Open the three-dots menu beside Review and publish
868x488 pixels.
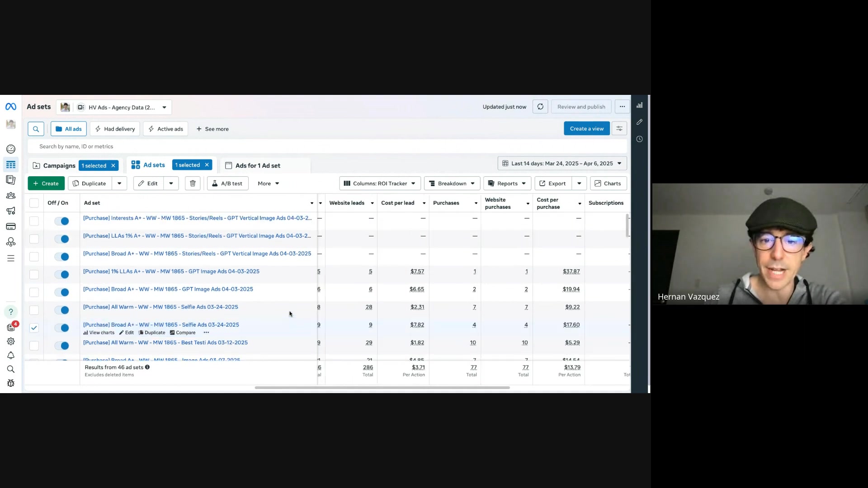pyautogui.click(x=623, y=107)
